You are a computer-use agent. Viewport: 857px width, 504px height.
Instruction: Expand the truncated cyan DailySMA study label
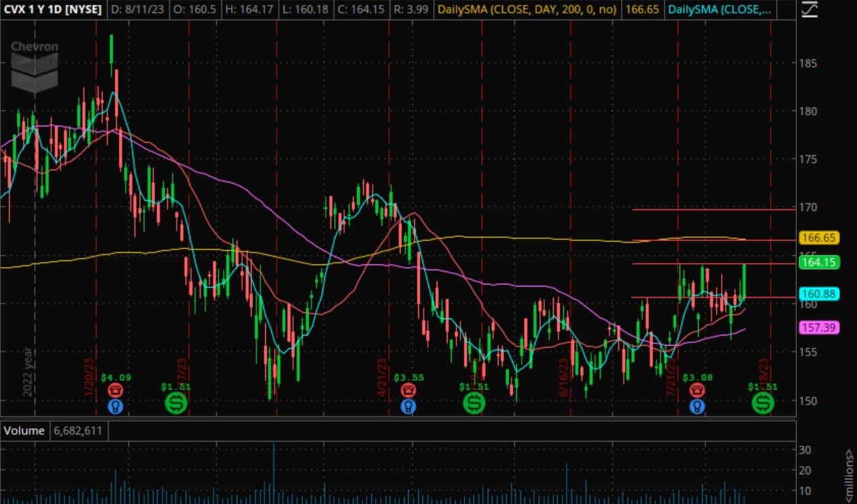click(x=720, y=10)
